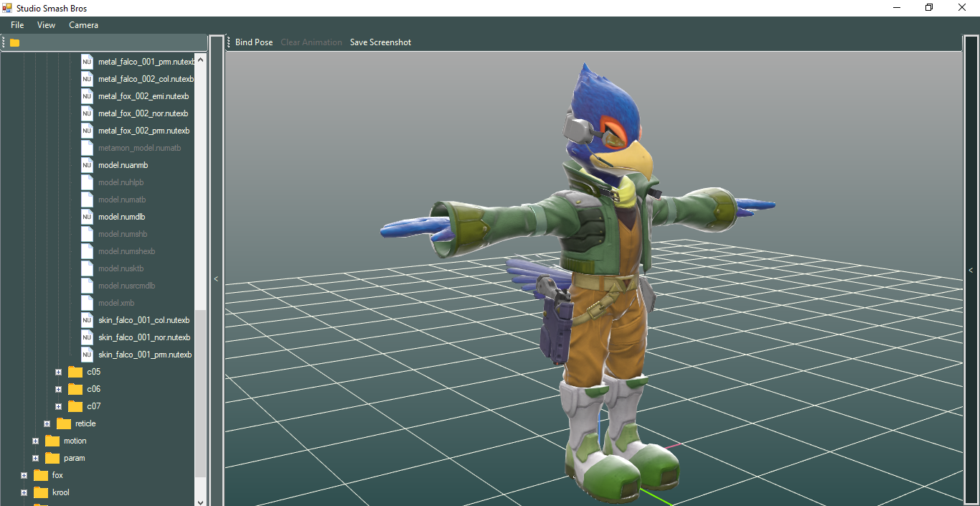Select the skin_falco_001_nor.nutexb file name
This screenshot has width=980, height=506.
point(144,337)
